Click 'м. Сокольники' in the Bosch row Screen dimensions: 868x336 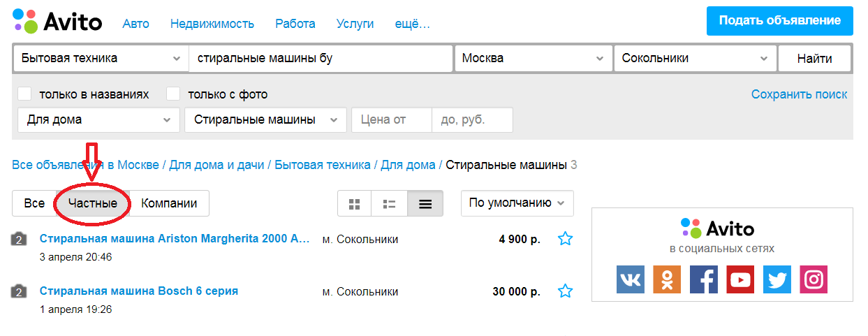tap(360, 291)
